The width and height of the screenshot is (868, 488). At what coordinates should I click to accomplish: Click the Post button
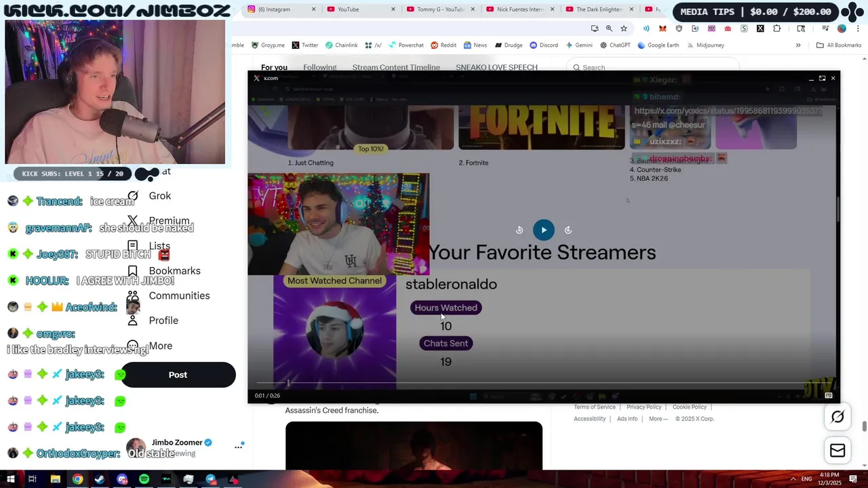[178, 375]
